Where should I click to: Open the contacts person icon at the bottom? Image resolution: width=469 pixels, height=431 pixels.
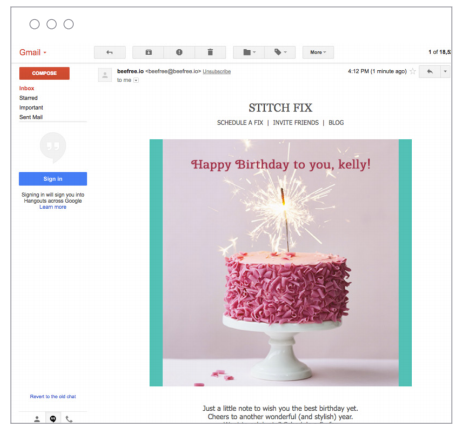(37, 419)
